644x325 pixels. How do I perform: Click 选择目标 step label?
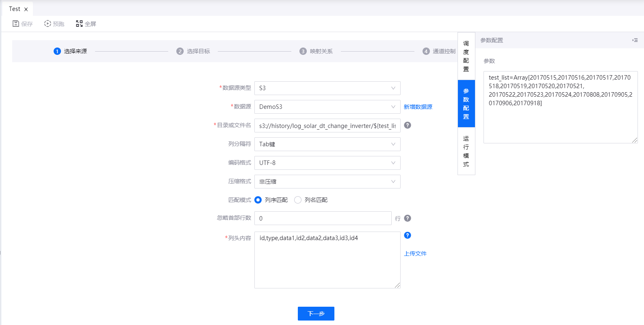[x=199, y=51]
